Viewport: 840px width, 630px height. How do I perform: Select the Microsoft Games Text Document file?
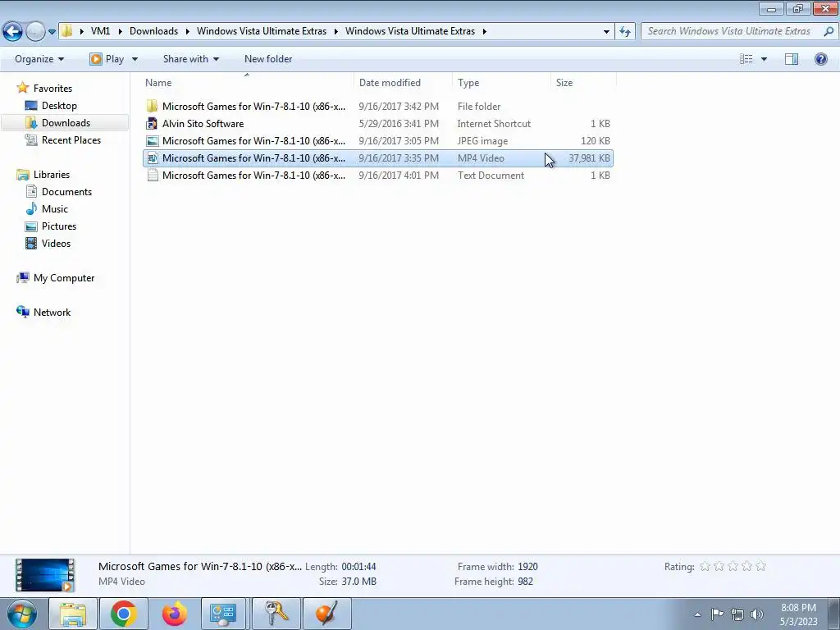377,176
